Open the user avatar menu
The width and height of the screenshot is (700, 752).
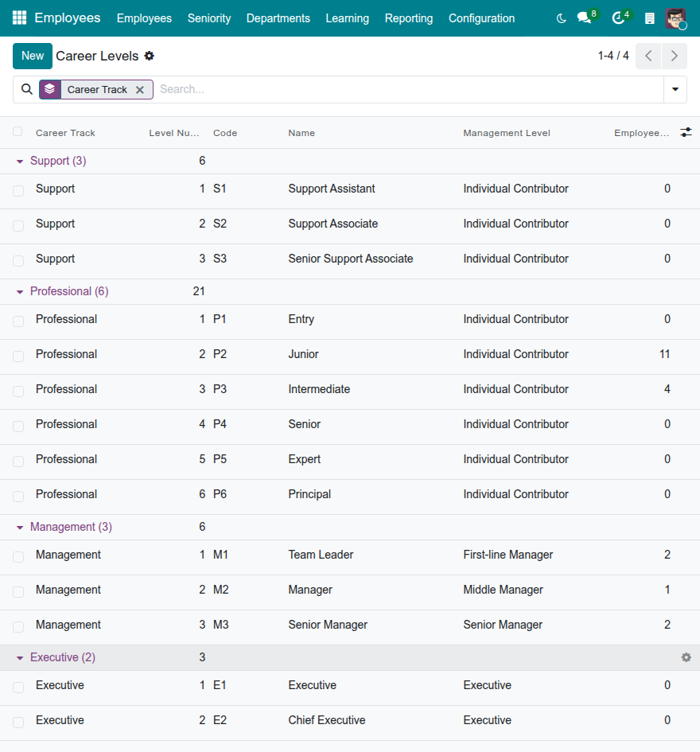pyautogui.click(x=675, y=18)
